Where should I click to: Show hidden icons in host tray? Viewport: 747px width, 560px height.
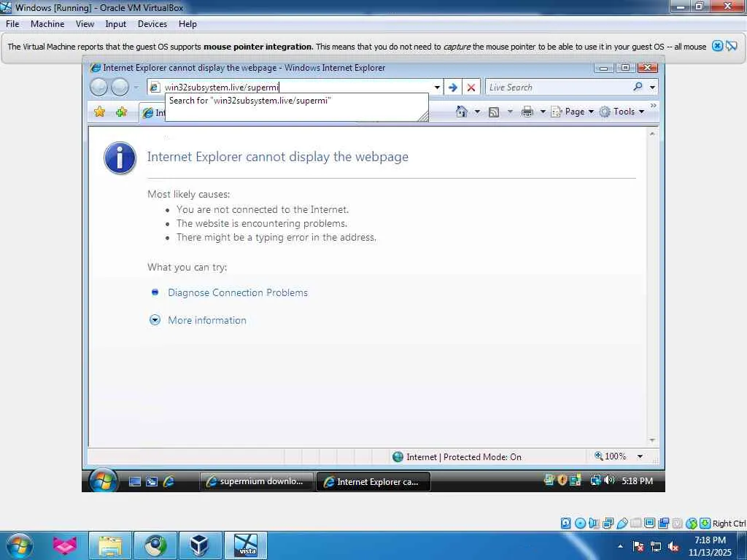pyautogui.click(x=620, y=546)
